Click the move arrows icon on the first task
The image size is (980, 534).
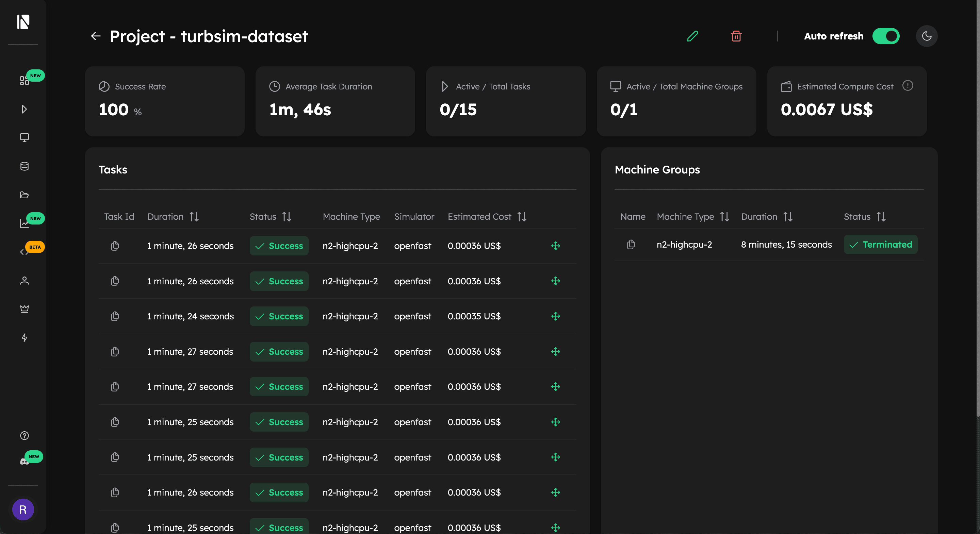pyautogui.click(x=555, y=246)
